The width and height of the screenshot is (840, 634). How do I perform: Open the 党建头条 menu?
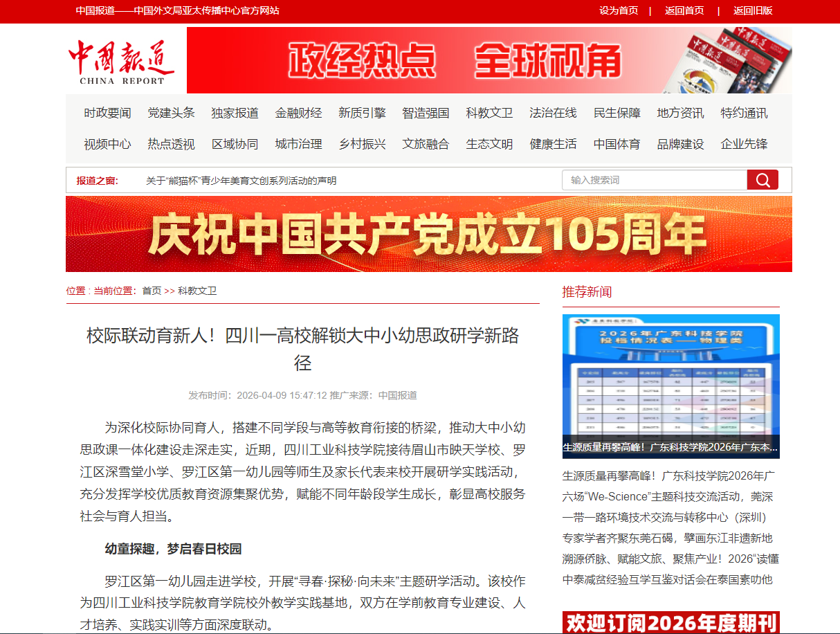[171, 113]
